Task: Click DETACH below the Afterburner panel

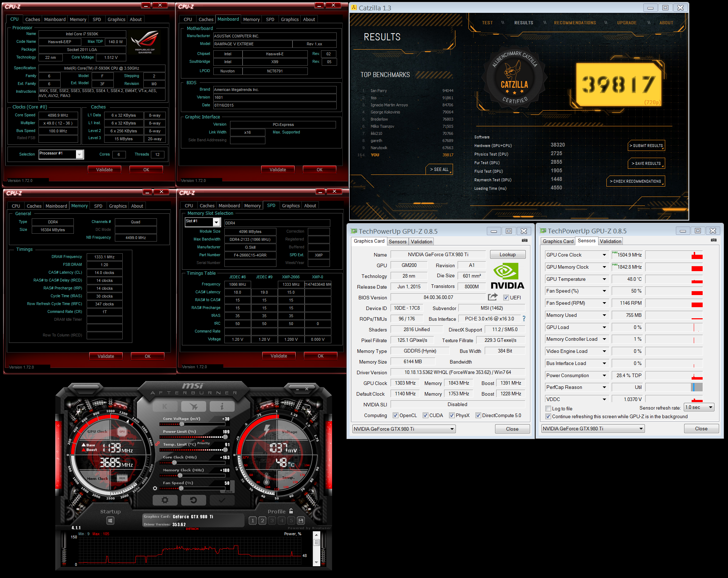Action: click(x=192, y=529)
